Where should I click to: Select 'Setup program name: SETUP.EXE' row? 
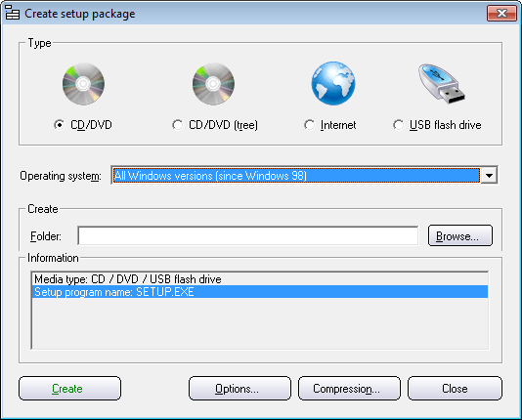tap(260, 292)
